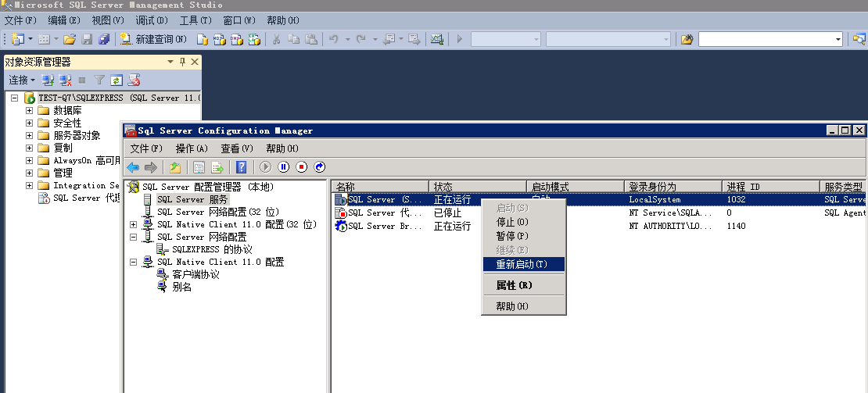Select the 管理 folder in Object Explorer

click(x=63, y=173)
